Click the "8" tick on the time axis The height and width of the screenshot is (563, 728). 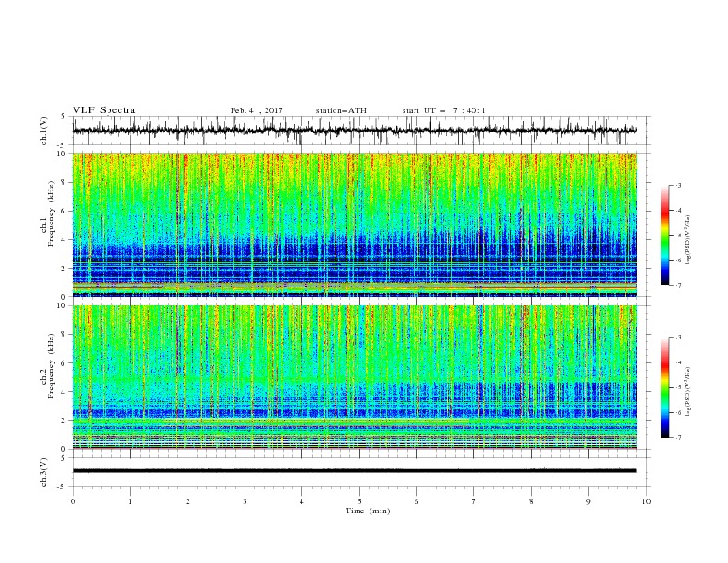(531, 501)
